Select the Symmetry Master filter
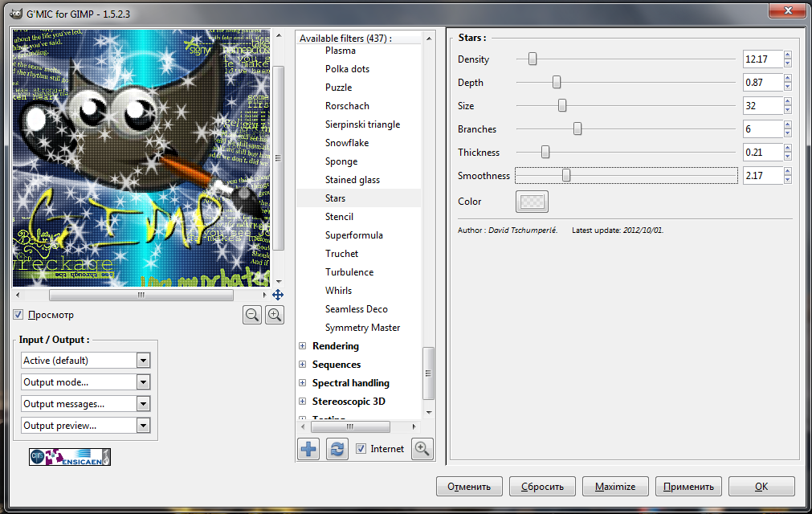Viewport: 812px width, 514px height. [x=362, y=328]
